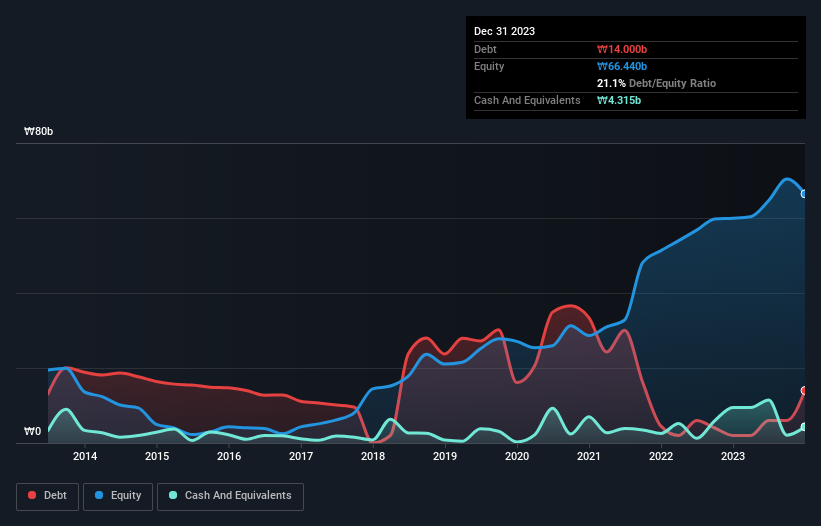The width and height of the screenshot is (821, 526).
Task: Toggle Cash And Equivalents legend button
Action: (x=230, y=496)
